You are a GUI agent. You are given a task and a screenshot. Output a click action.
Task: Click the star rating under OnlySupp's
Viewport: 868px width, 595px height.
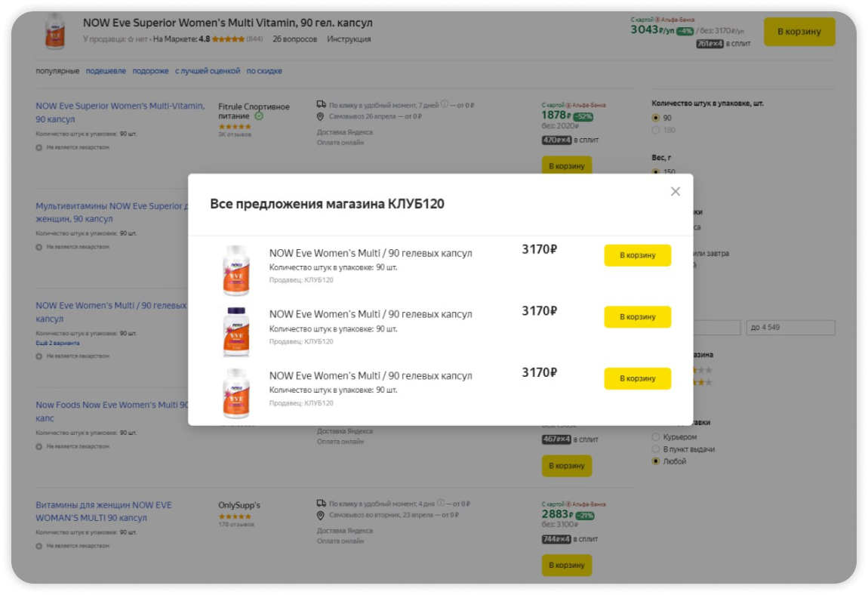click(x=234, y=516)
